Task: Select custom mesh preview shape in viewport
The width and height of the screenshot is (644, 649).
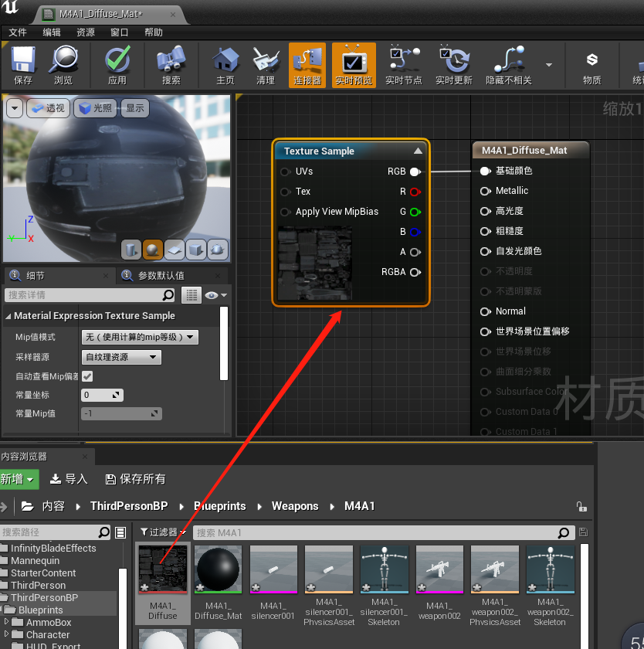Action: coord(218,250)
